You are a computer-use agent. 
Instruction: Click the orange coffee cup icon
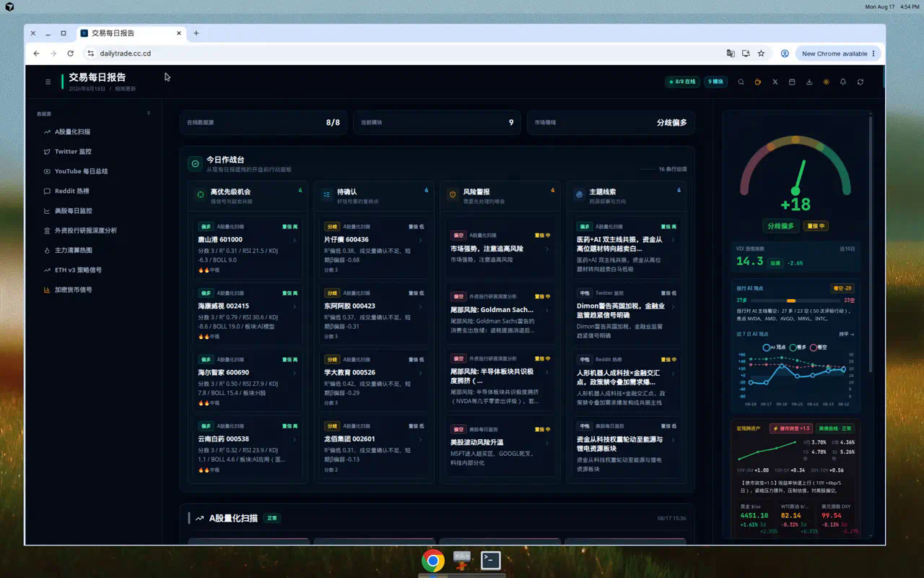click(758, 82)
